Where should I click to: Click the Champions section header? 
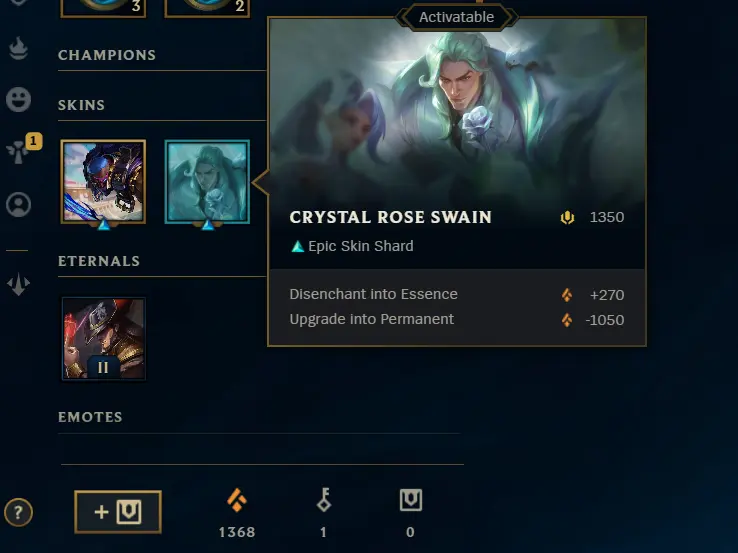point(107,55)
